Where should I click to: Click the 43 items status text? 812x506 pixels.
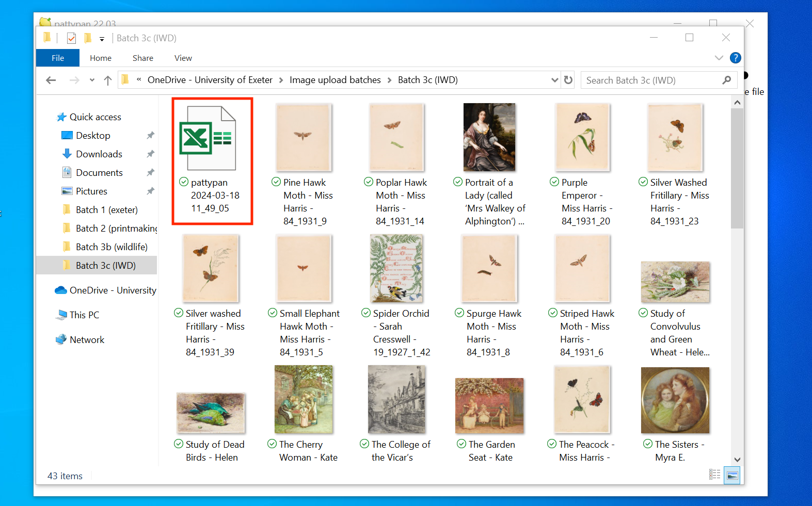(65, 476)
